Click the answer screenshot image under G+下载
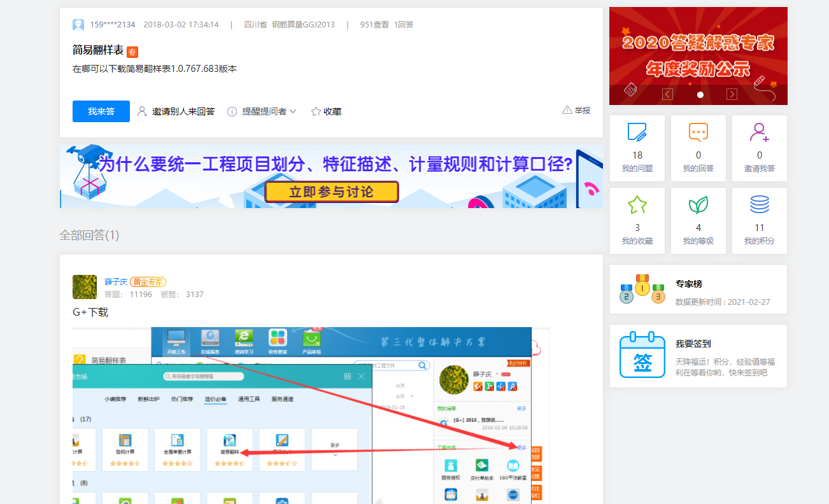Image resolution: width=829 pixels, height=504 pixels. [311, 416]
